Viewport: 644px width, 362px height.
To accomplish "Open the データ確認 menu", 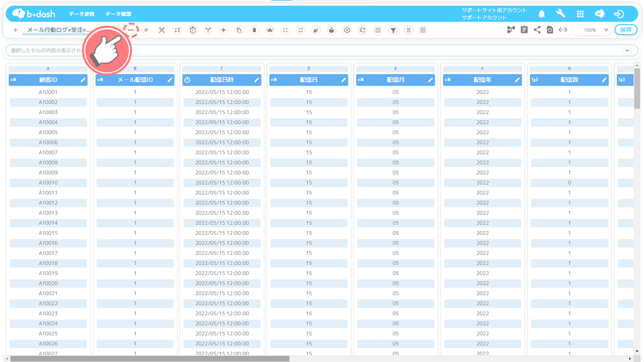I will tap(118, 14).
